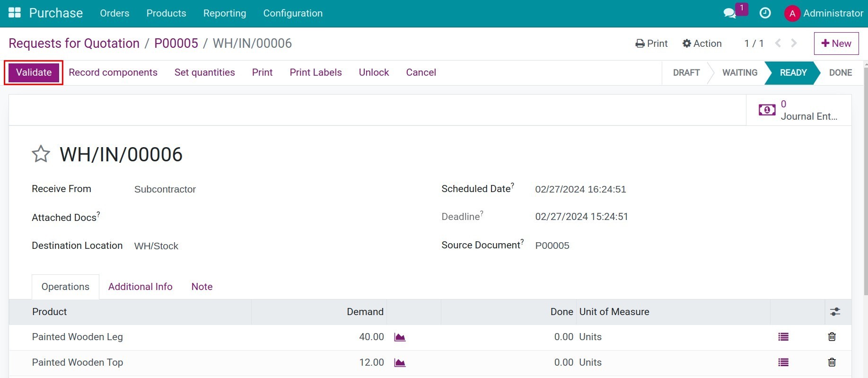Click the DONE status stage
This screenshot has width=868, height=378.
(x=841, y=72)
